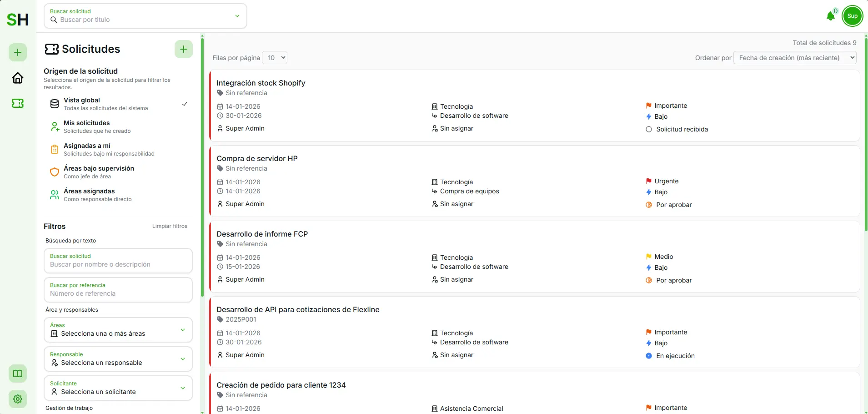This screenshot has height=414, width=868.
Task: Click the calendar icon on Desarrollo de informe FCP
Action: (220, 257)
